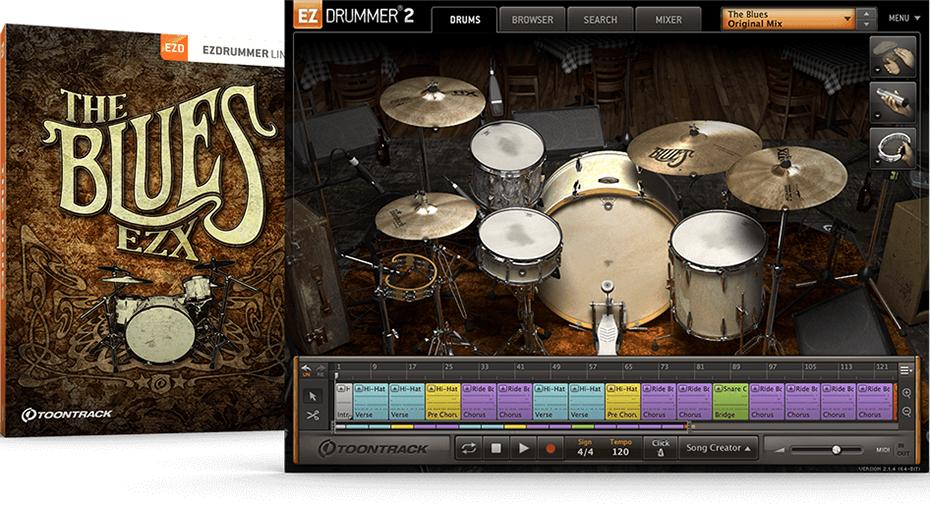Viewport: 930px width, 508px height.
Task: Click the play button
Action: [524, 449]
